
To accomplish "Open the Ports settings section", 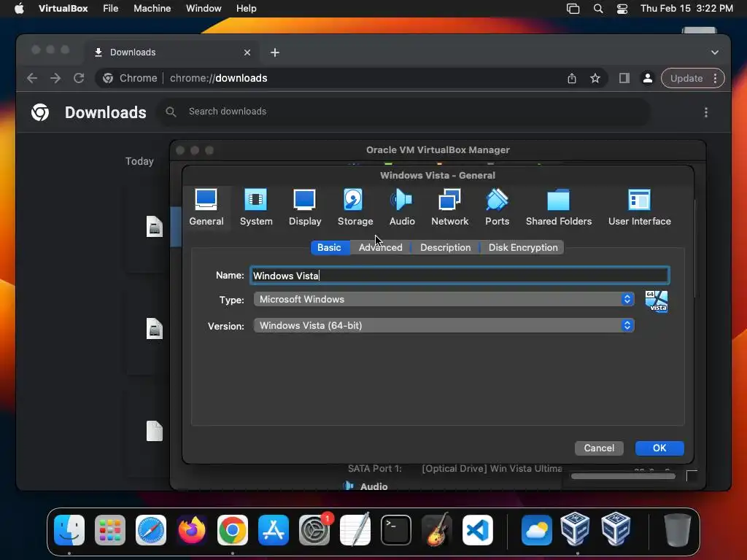I will coord(497,208).
